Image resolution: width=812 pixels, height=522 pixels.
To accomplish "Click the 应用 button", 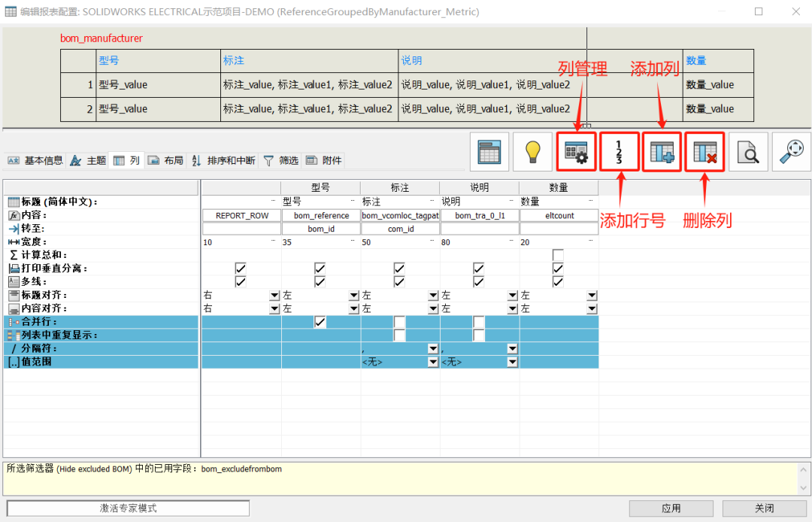I will (671, 508).
